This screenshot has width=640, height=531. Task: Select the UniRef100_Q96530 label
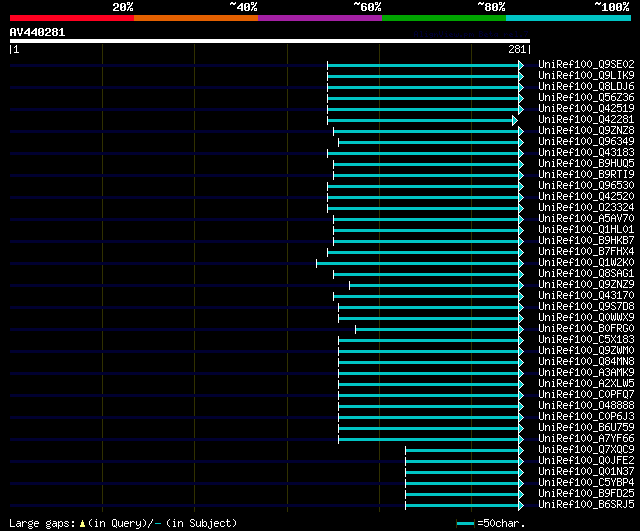coord(586,186)
